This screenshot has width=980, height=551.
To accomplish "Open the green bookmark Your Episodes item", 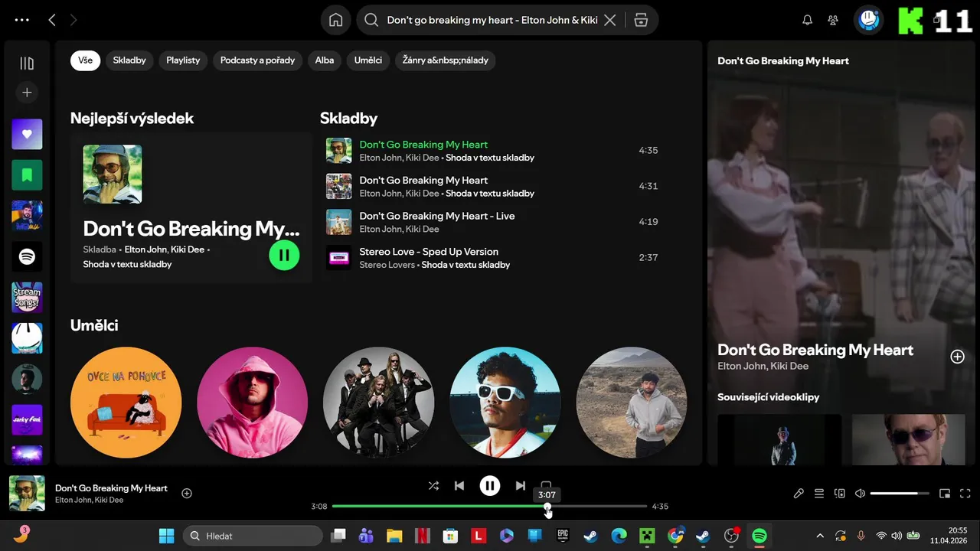I will [x=27, y=175].
